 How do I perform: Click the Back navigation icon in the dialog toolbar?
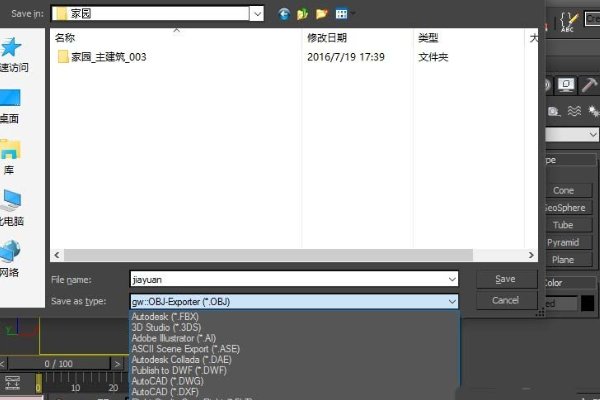pos(284,14)
